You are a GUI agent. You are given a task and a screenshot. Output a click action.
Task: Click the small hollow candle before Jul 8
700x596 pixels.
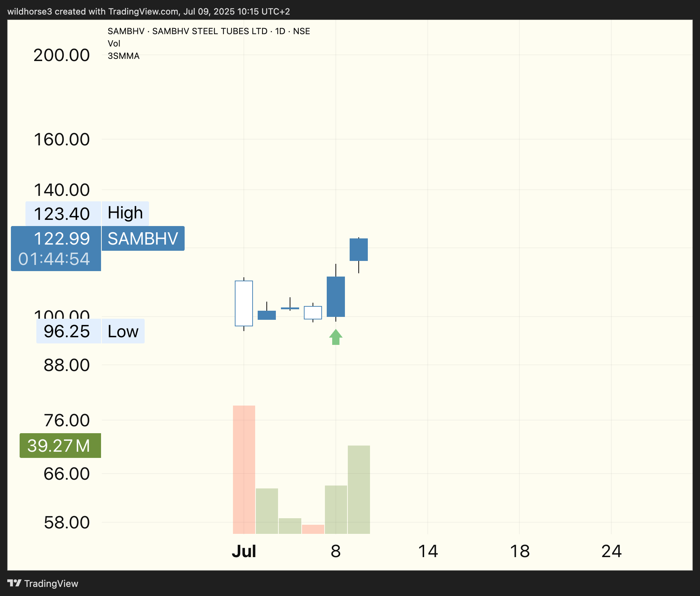click(x=313, y=313)
